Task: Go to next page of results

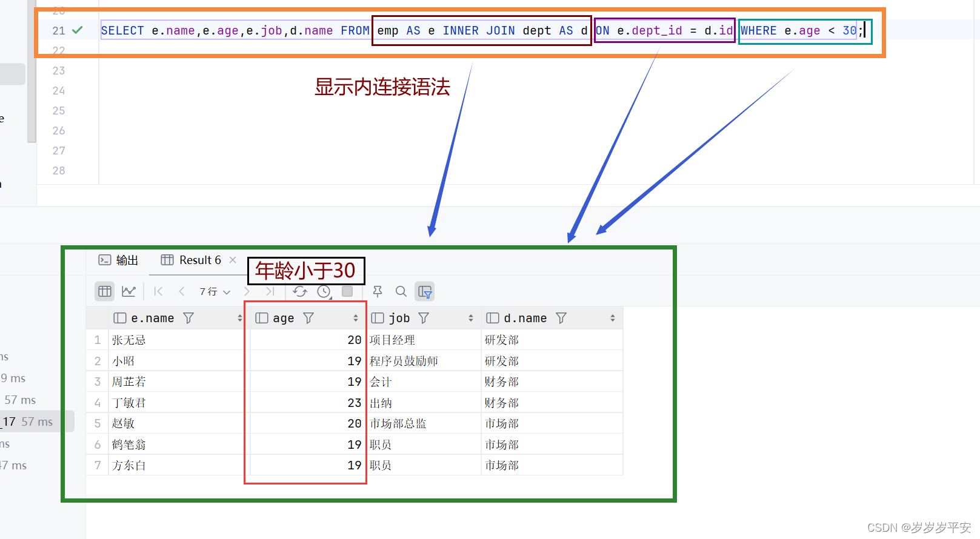Action: (247, 291)
